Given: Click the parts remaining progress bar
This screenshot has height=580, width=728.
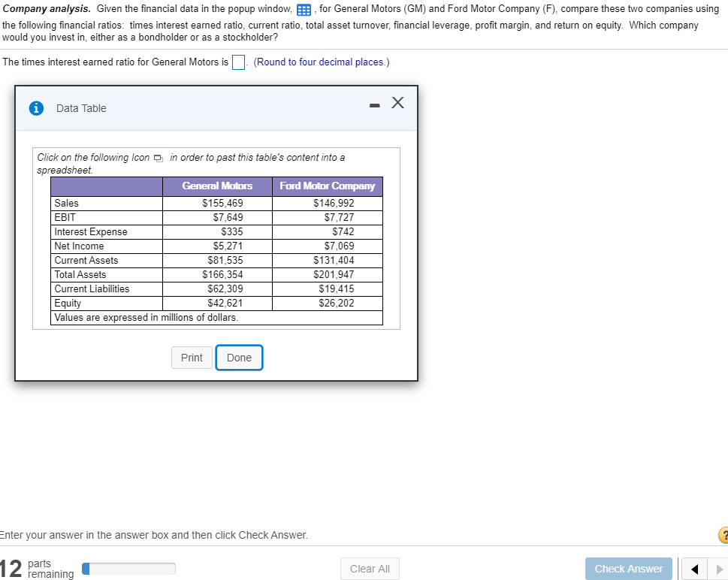Looking at the screenshot, I should pos(128,569).
